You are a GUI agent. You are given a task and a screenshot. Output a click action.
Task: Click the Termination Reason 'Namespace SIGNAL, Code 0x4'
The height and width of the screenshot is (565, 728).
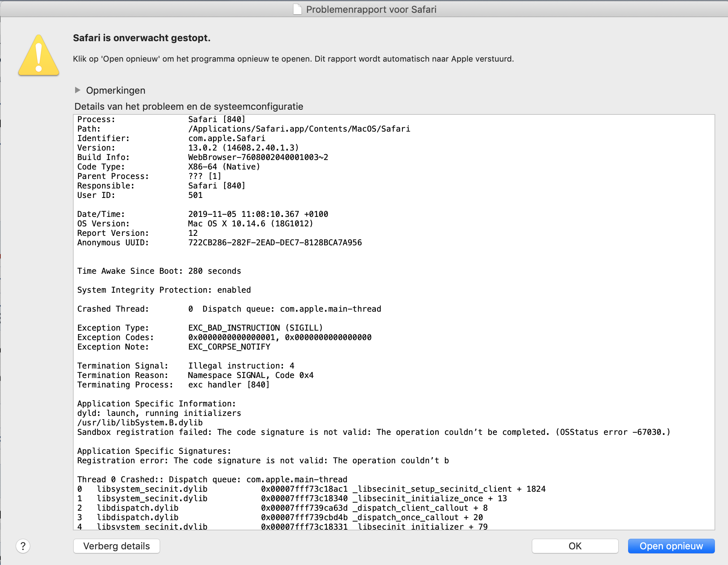point(250,375)
